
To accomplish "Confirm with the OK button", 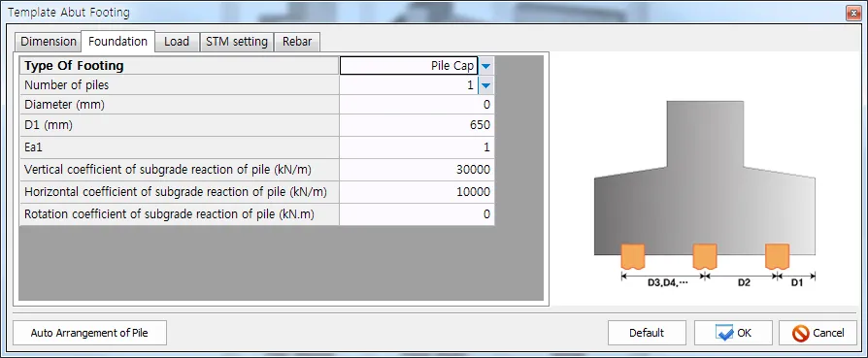I will 733,333.
